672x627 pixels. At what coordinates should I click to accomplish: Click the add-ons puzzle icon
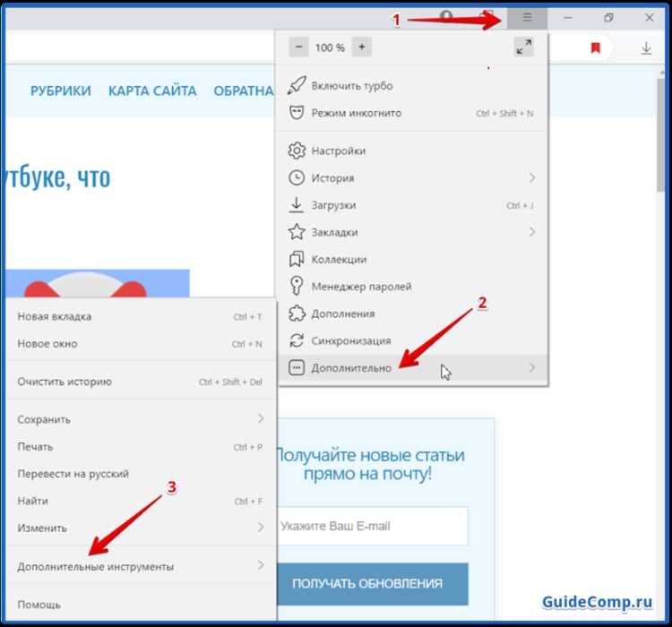(x=297, y=313)
